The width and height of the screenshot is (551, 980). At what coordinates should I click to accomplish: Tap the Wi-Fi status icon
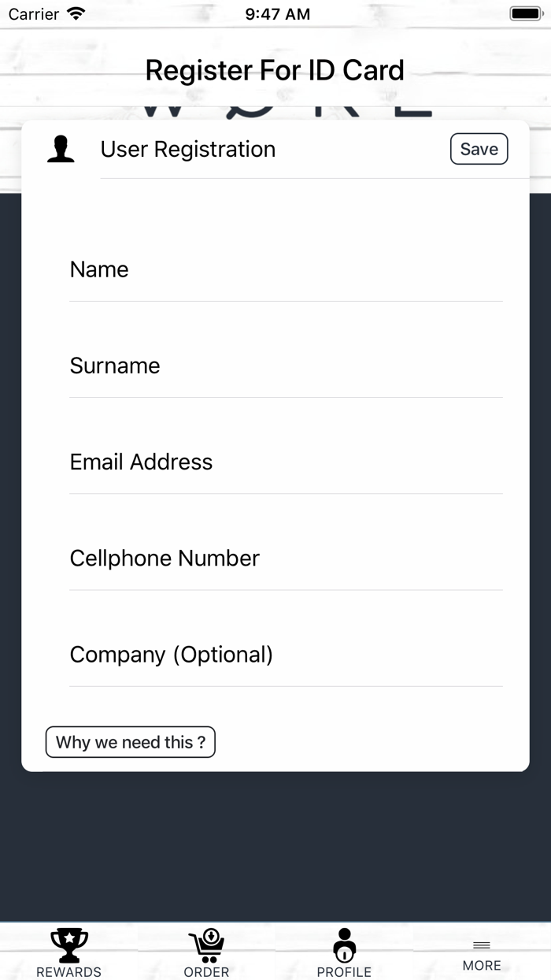(x=76, y=13)
